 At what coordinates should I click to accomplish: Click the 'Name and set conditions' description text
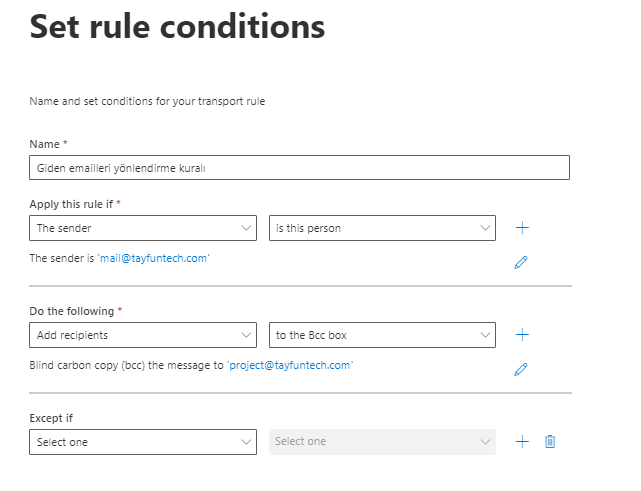147,101
